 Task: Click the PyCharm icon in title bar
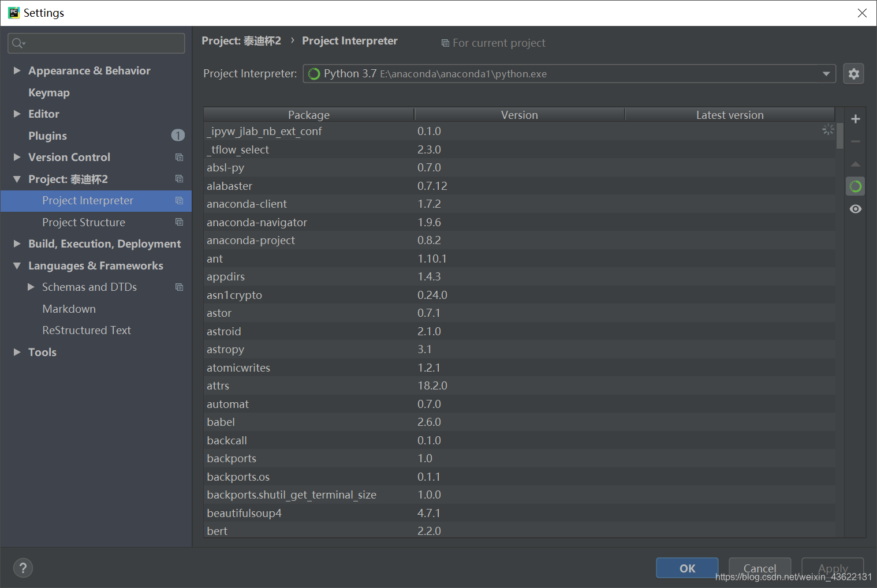pyautogui.click(x=13, y=13)
